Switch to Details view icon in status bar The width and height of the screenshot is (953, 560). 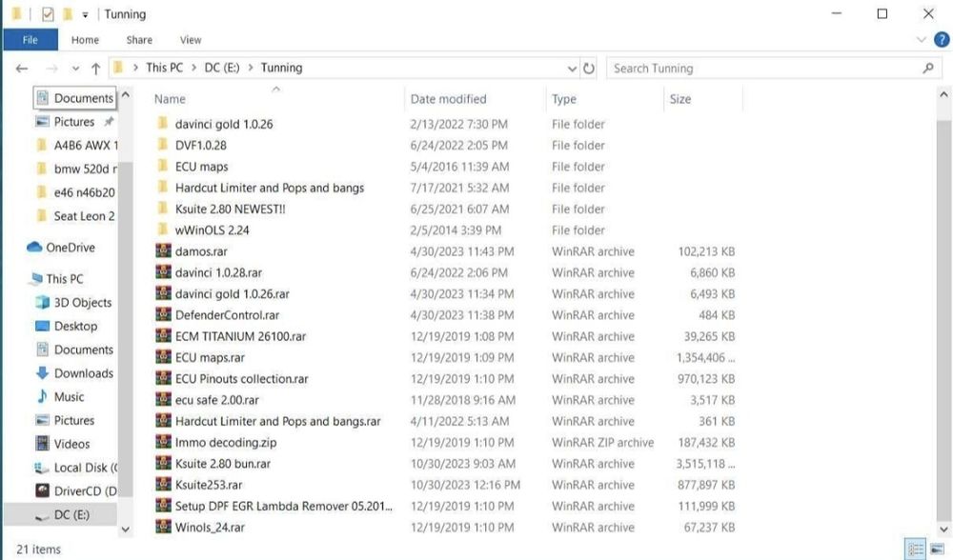(916, 550)
